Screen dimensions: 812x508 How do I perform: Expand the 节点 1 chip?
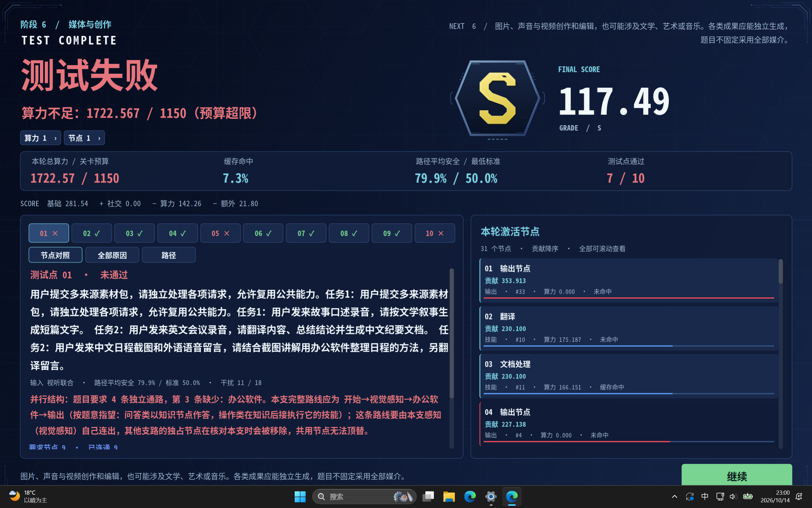pyautogui.click(x=84, y=138)
